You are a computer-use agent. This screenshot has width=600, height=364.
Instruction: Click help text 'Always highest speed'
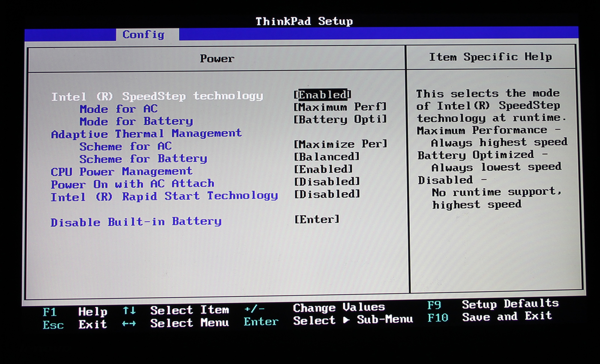[499, 142]
